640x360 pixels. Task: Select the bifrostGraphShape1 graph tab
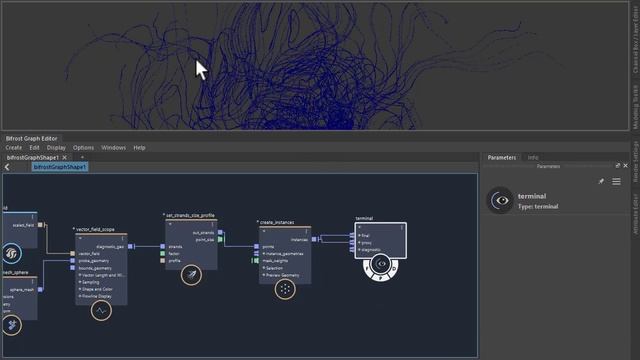tap(33, 157)
